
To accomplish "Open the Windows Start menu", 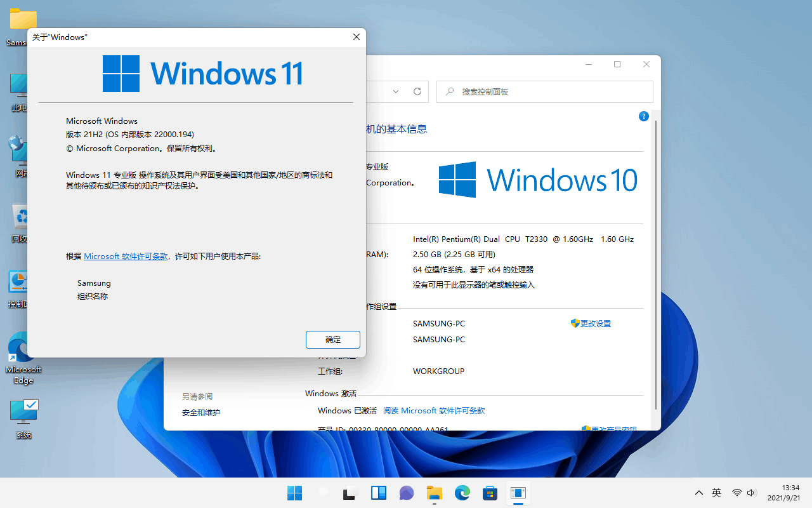I will [x=294, y=493].
